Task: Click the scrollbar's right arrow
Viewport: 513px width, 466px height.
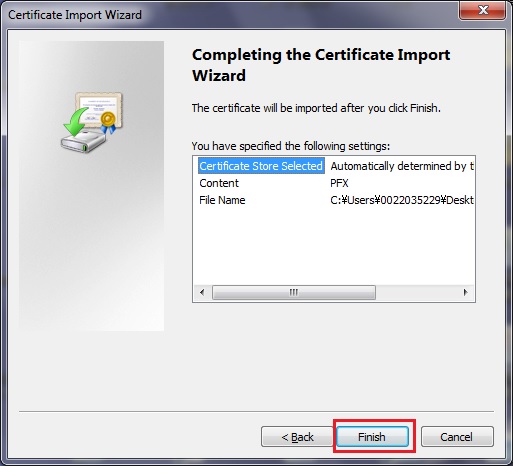Action: pyautogui.click(x=465, y=292)
